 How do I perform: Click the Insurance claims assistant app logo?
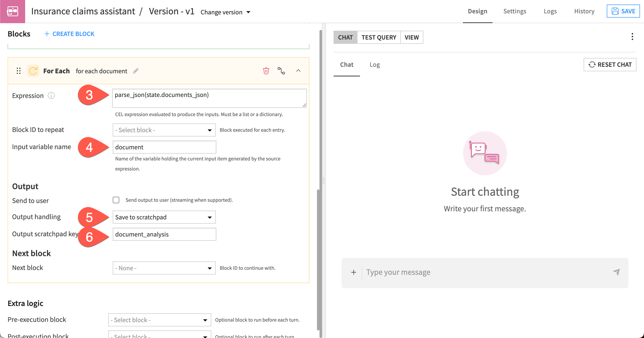[13, 11]
